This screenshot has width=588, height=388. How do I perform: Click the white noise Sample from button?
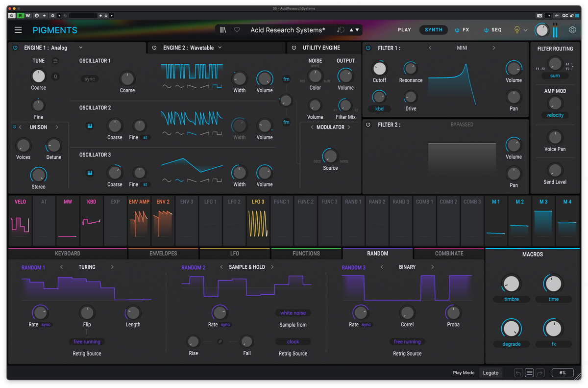(x=293, y=313)
